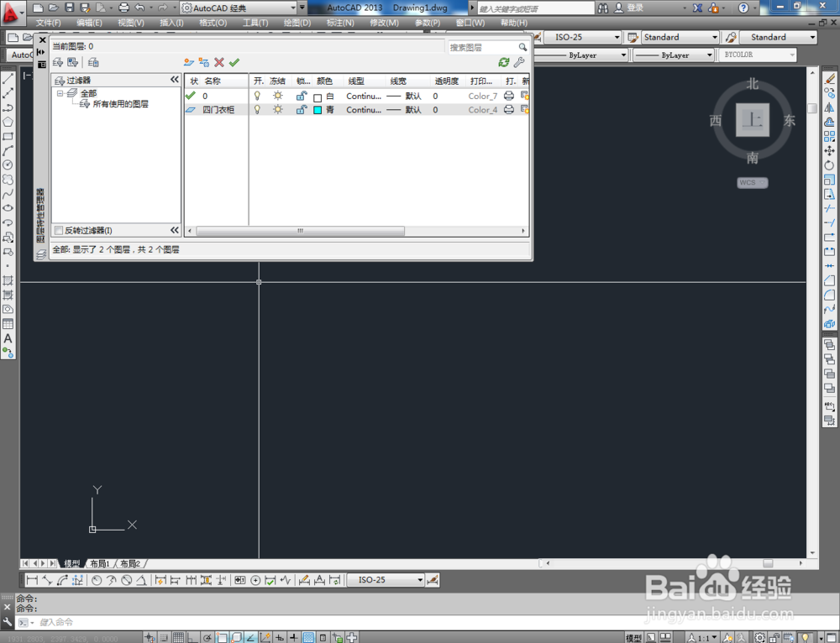Click the Radius dimension tool

[x=97, y=580]
